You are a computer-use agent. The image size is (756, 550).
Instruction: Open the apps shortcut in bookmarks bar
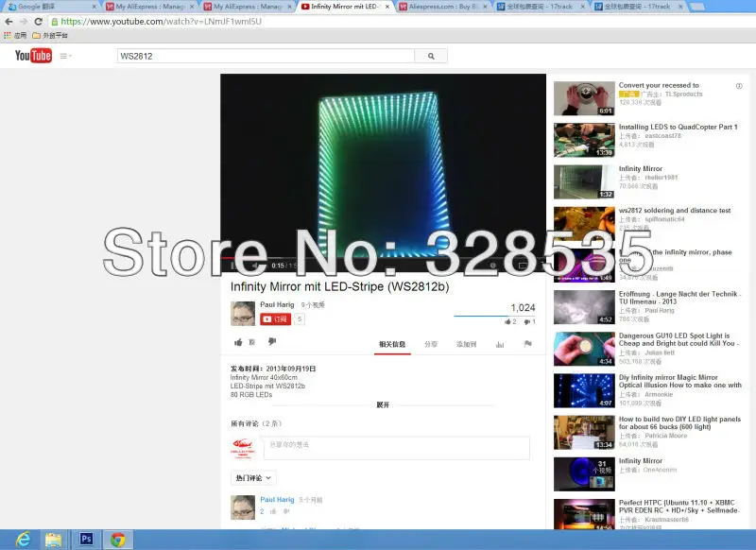tap(15, 36)
